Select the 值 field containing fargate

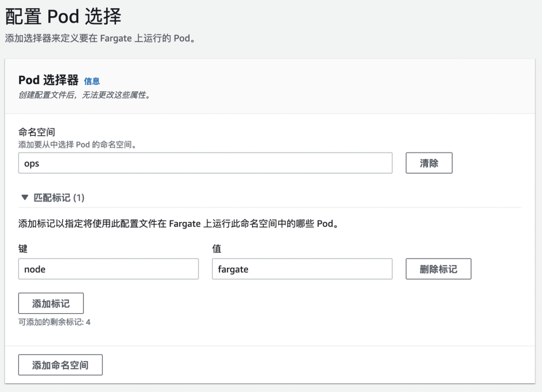(x=302, y=269)
